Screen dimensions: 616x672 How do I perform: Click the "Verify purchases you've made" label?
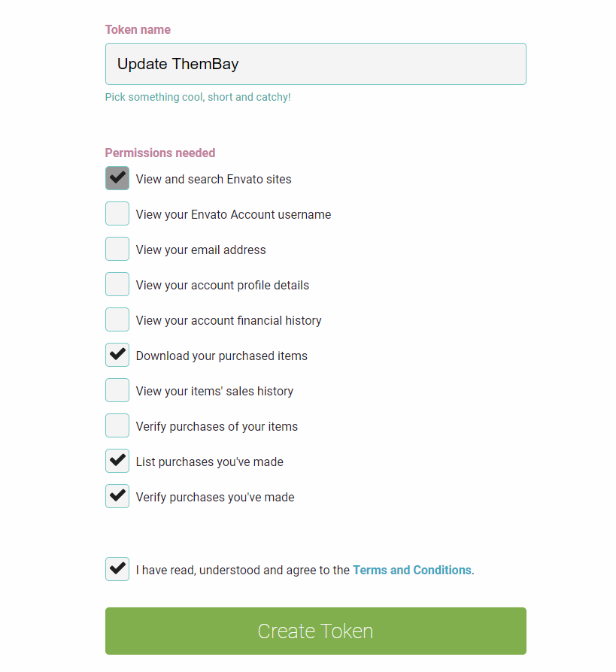pos(215,497)
